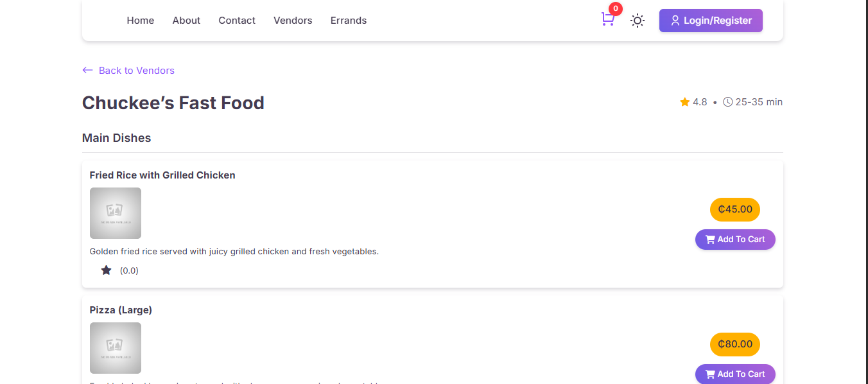Toggle the light/dark theme sun icon
868x384 pixels.
click(637, 21)
